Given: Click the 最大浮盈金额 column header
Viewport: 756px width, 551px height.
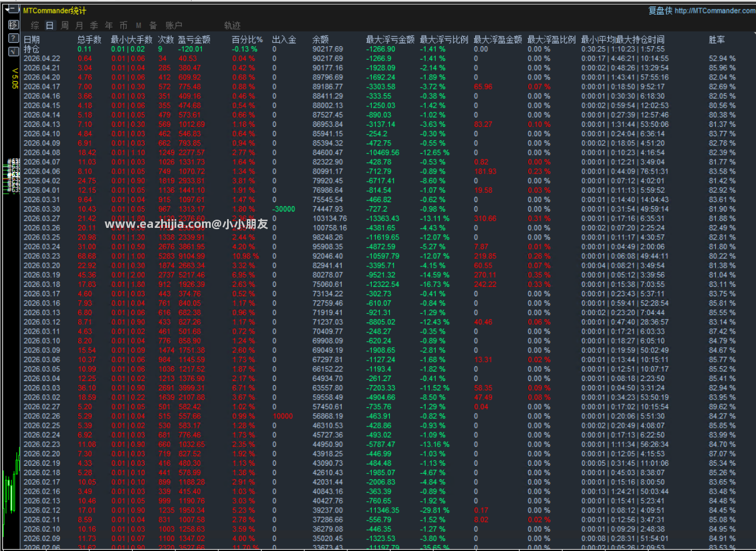Looking at the screenshot, I should click(x=497, y=40).
